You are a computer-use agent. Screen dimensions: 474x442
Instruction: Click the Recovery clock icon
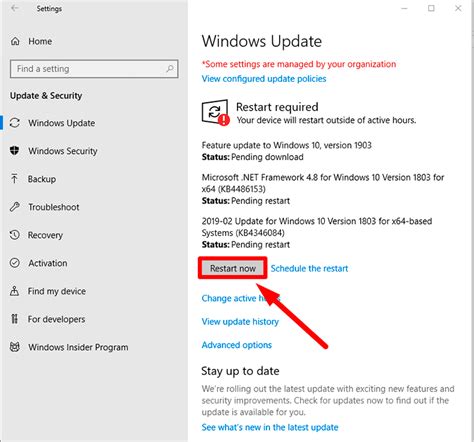[15, 235]
